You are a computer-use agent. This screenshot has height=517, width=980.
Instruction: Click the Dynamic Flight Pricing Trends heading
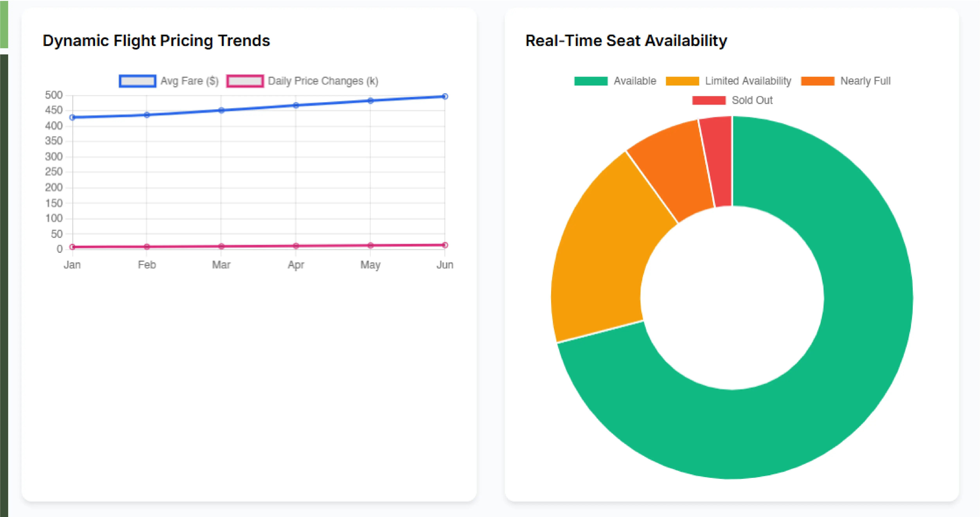pos(156,41)
